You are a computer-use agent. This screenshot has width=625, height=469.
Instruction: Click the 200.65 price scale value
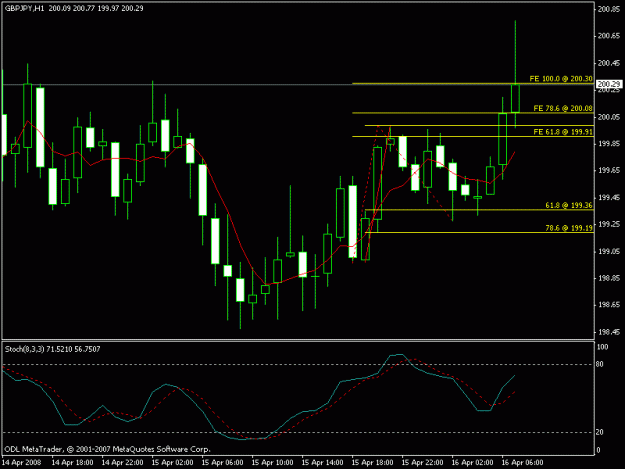[x=609, y=36]
